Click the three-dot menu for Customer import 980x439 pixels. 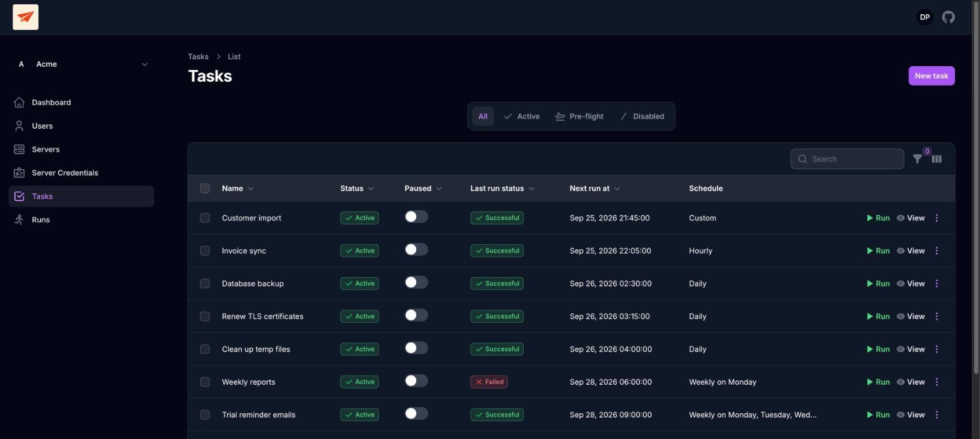coord(936,218)
